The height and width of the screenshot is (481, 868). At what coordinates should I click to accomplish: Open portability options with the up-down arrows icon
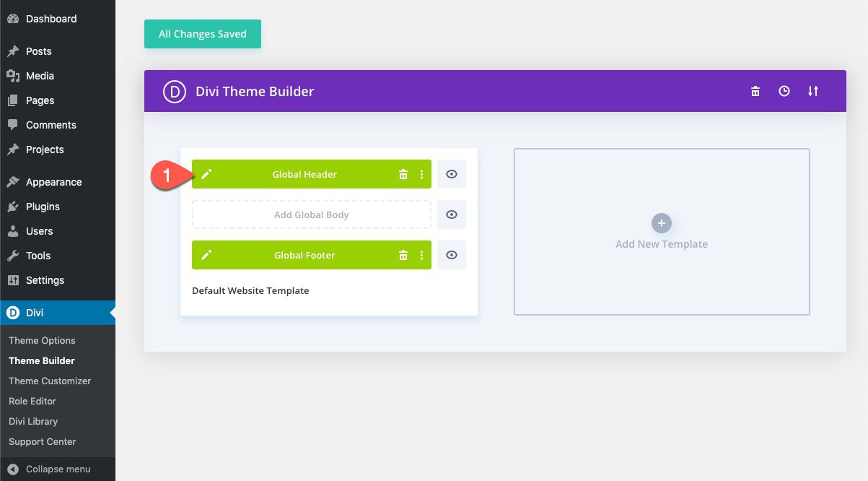point(813,91)
